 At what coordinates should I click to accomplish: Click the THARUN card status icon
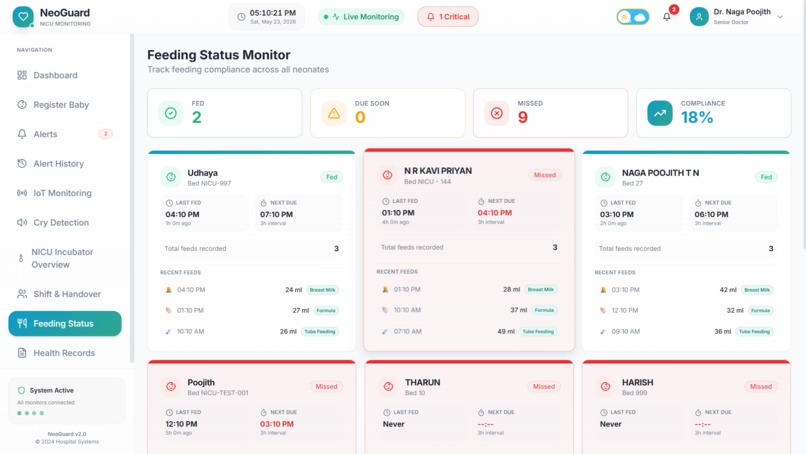click(389, 386)
